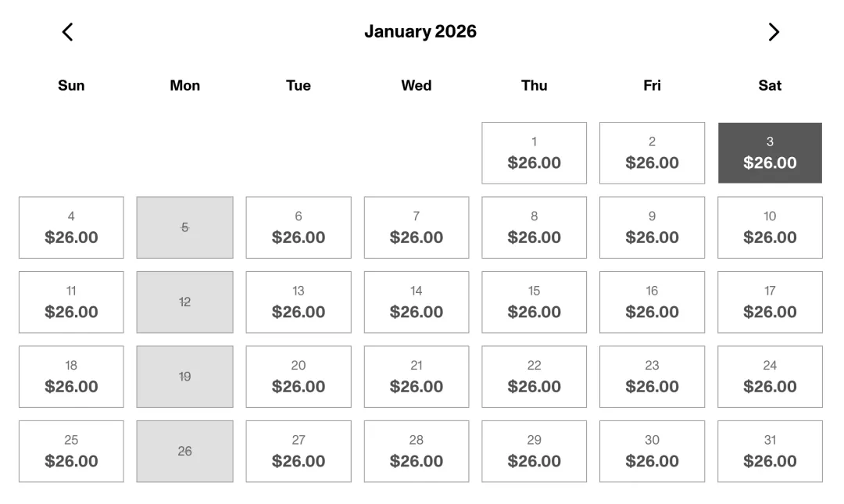Image resolution: width=844 pixels, height=504 pixels.
Task: Select Sunday January 18
Action: tap(71, 377)
